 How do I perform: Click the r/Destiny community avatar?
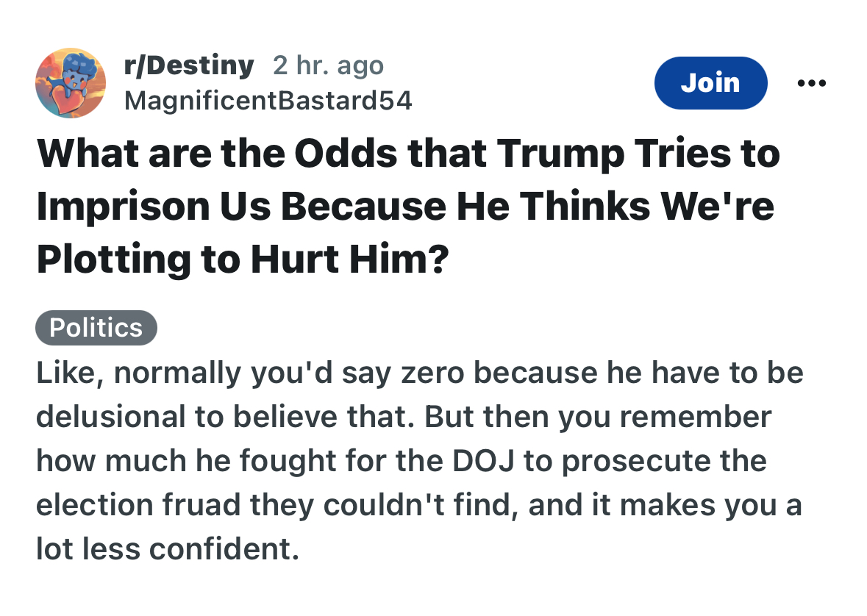(x=71, y=83)
